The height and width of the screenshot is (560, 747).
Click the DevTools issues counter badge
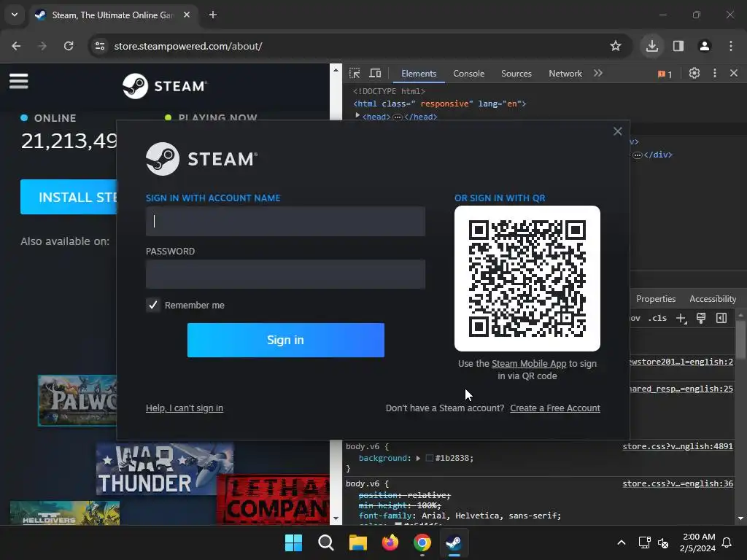coord(665,74)
